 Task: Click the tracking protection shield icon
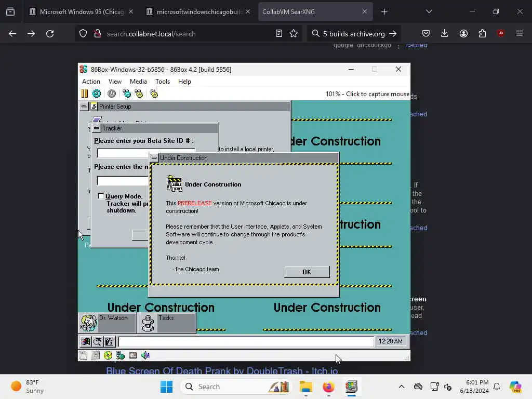pos(83,34)
